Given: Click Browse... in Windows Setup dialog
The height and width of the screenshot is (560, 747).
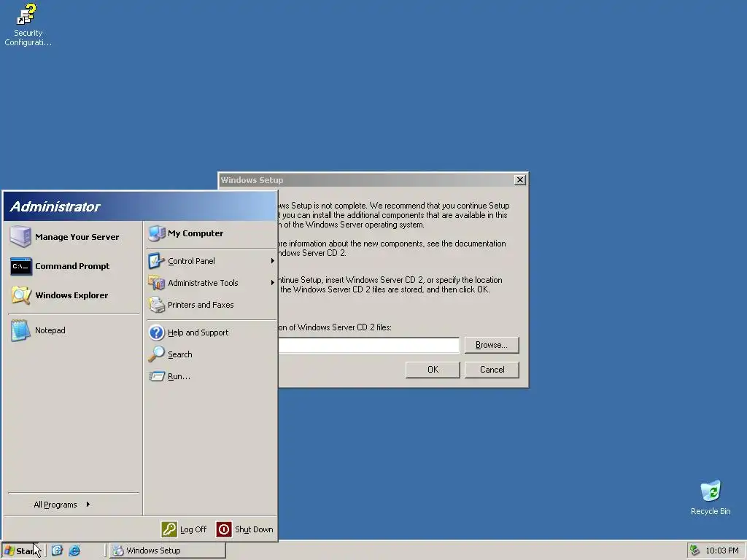Looking at the screenshot, I should click(x=492, y=345).
